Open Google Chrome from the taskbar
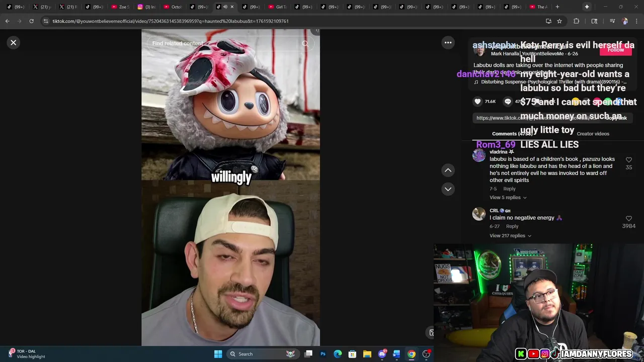The width and height of the screenshot is (644, 362). 412,354
